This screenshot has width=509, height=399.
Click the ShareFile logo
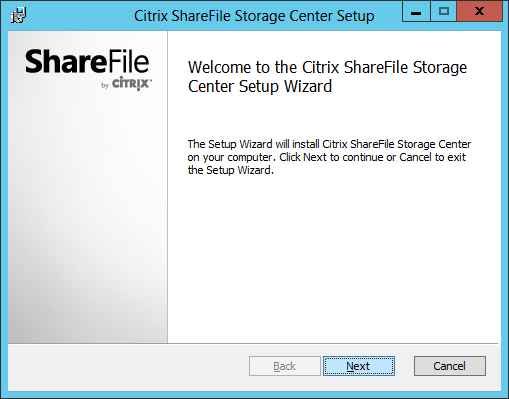pos(87,62)
